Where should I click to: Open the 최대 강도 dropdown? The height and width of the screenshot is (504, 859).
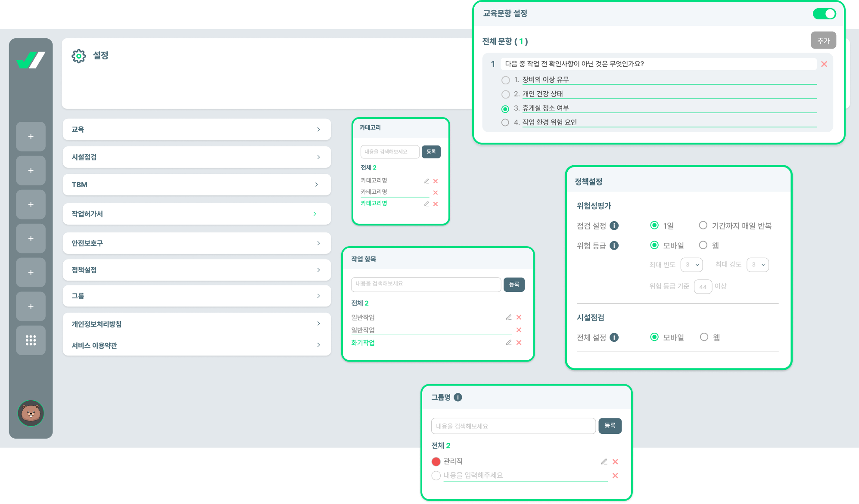(757, 265)
